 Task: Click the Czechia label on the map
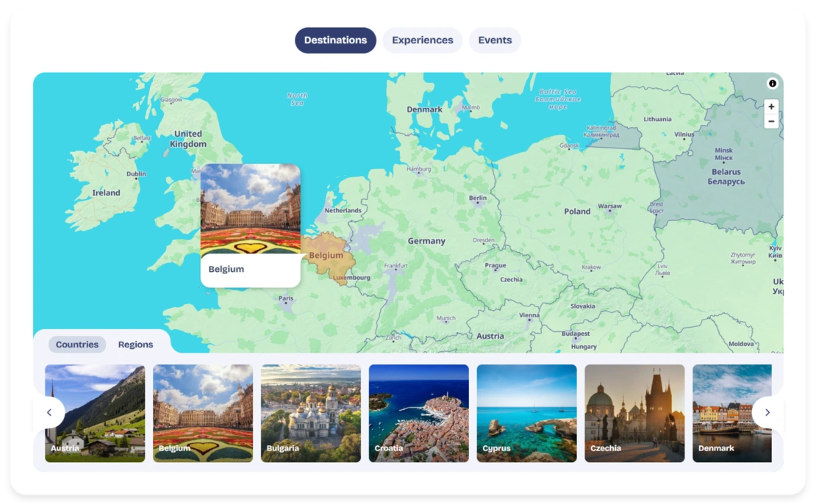[x=511, y=280]
